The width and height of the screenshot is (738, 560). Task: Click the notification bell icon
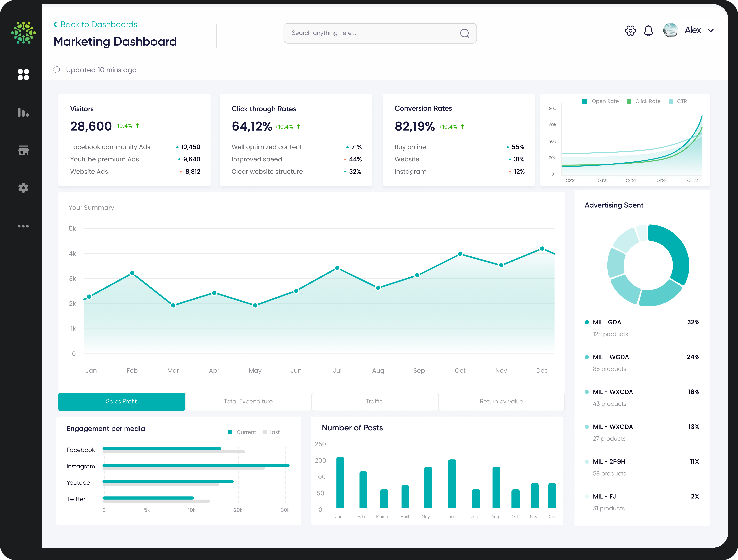(648, 31)
